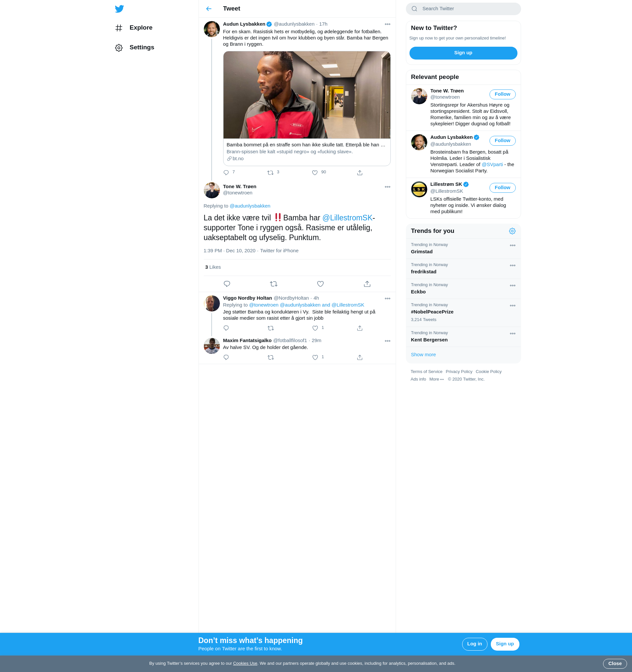Open Privacy Policy
Viewport: 632px width, 672px height.
(459, 371)
